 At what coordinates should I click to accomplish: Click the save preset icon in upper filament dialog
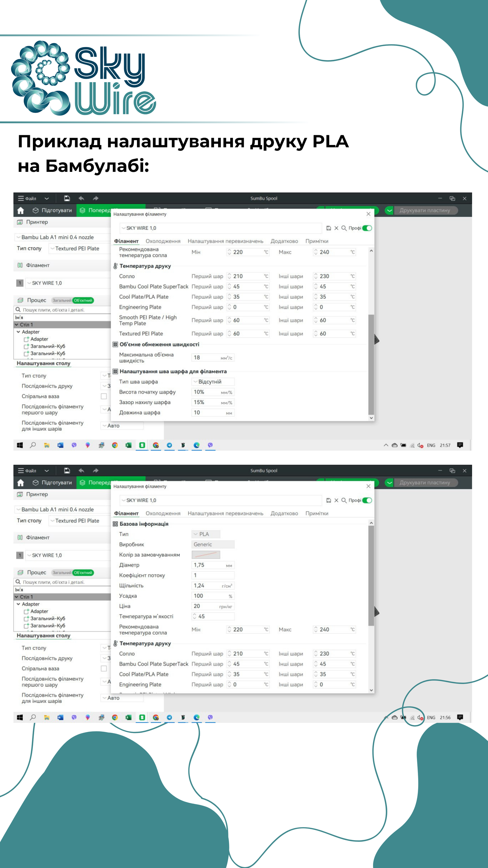[x=328, y=228]
